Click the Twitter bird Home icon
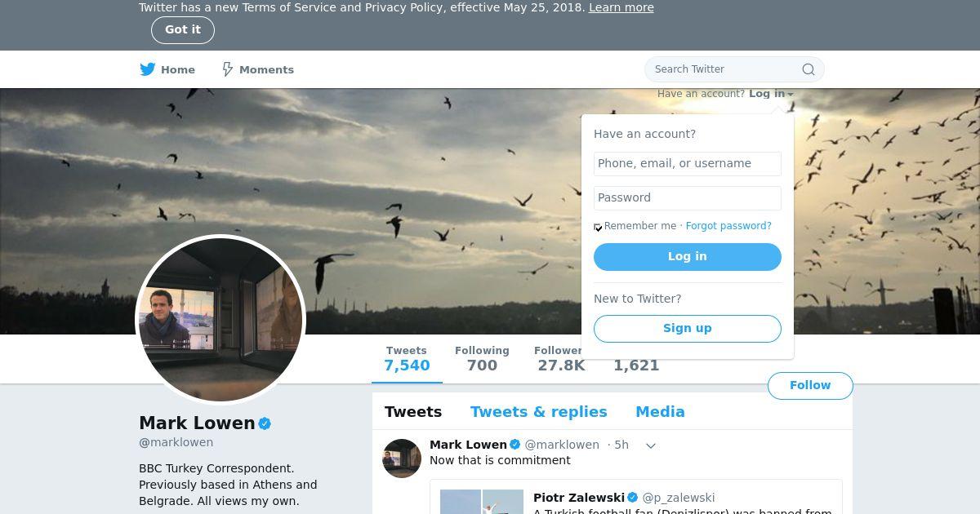Image resolution: width=980 pixels, height=514 pixels. click(148, 69)
